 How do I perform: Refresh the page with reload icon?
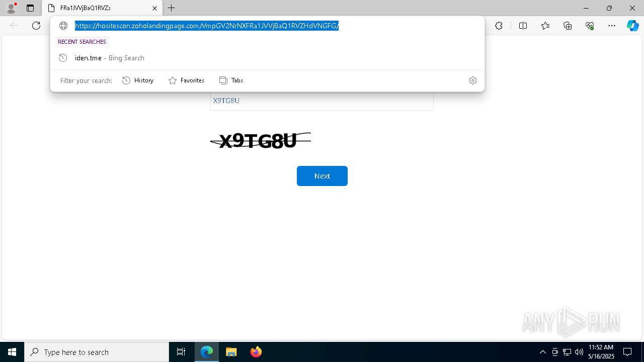[x=36, y=26]
